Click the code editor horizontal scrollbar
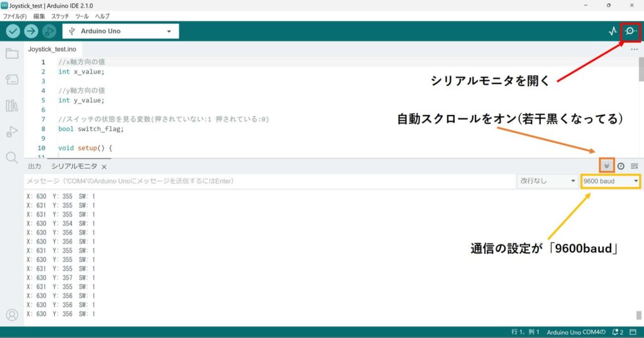The image size is (644, 338). [79, 158]
